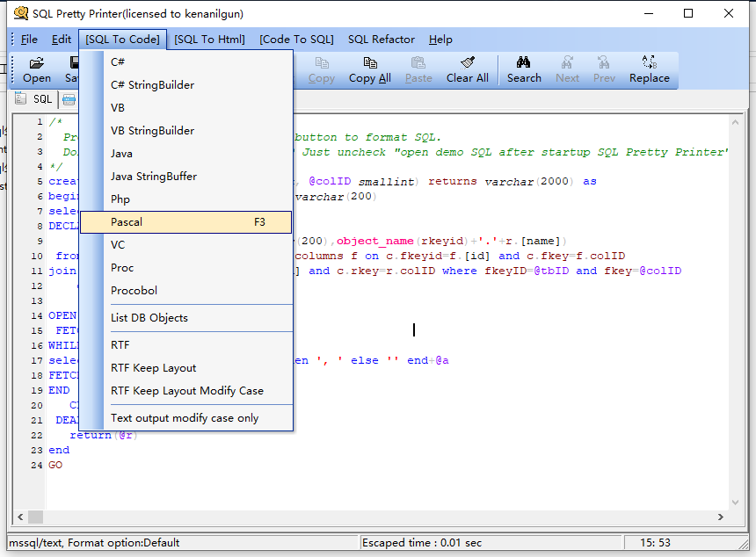The image size is (756, 557).
Task: Select VB conversion option
Action: [186, 107]
